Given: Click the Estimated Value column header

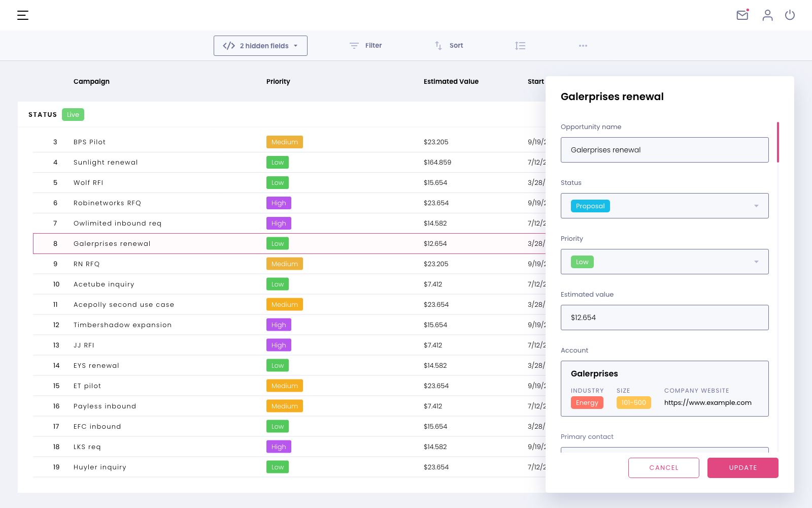Looking at the screenshot, I should (x=451, y=81).
